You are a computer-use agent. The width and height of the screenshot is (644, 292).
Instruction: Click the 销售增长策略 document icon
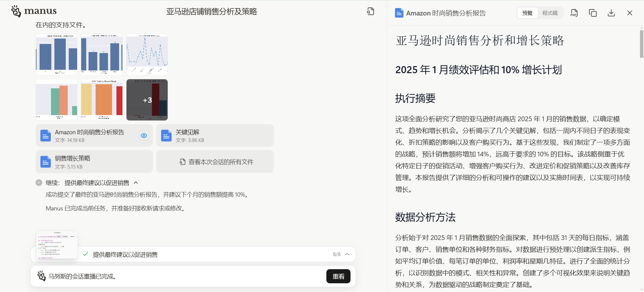(x=46, y=162)
